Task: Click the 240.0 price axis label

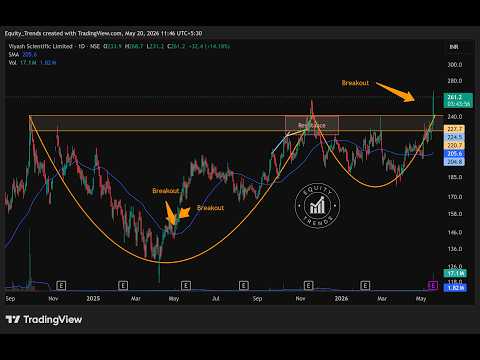Action: click(x=455, y=117)
